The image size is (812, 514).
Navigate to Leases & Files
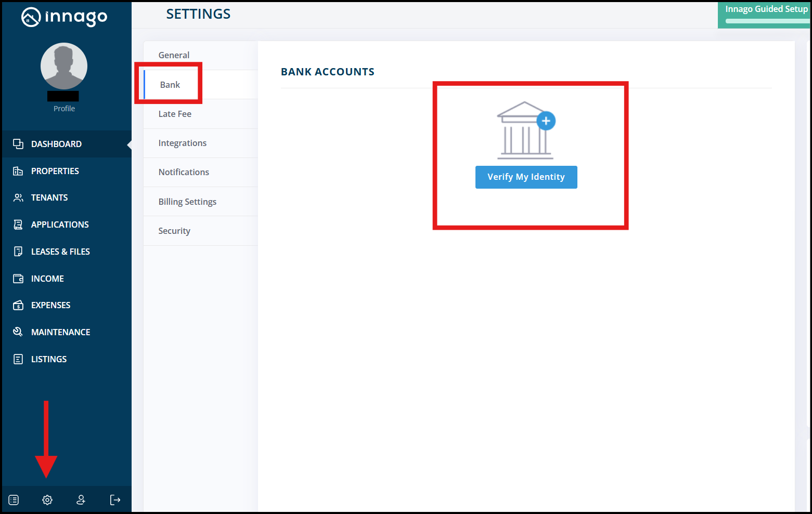[60, 252]
